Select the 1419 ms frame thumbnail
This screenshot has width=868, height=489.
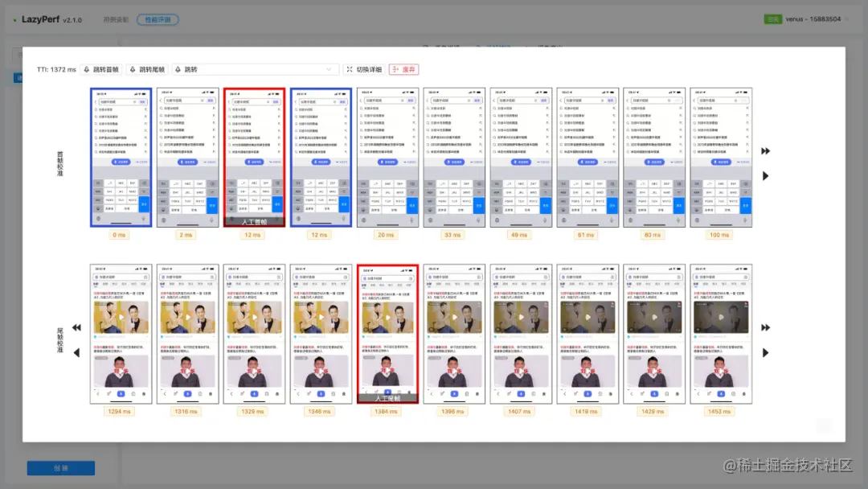[588, 334]
